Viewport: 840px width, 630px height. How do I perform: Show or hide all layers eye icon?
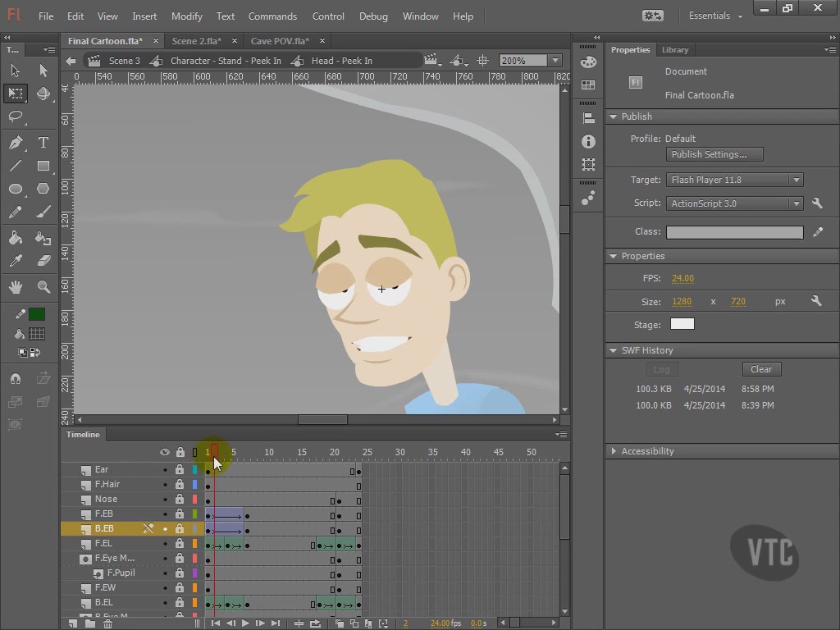click(x=164, y=452)
